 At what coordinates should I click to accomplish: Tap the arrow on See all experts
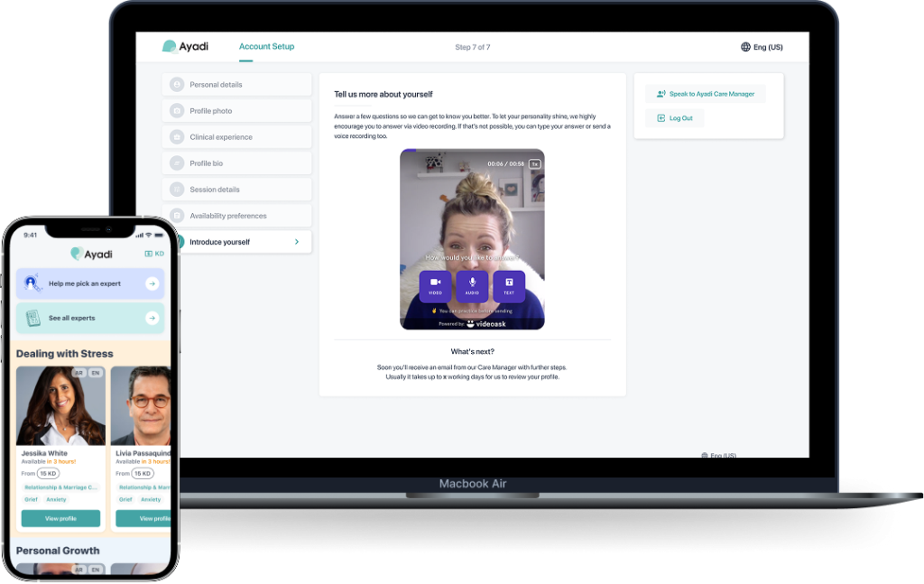152,318
